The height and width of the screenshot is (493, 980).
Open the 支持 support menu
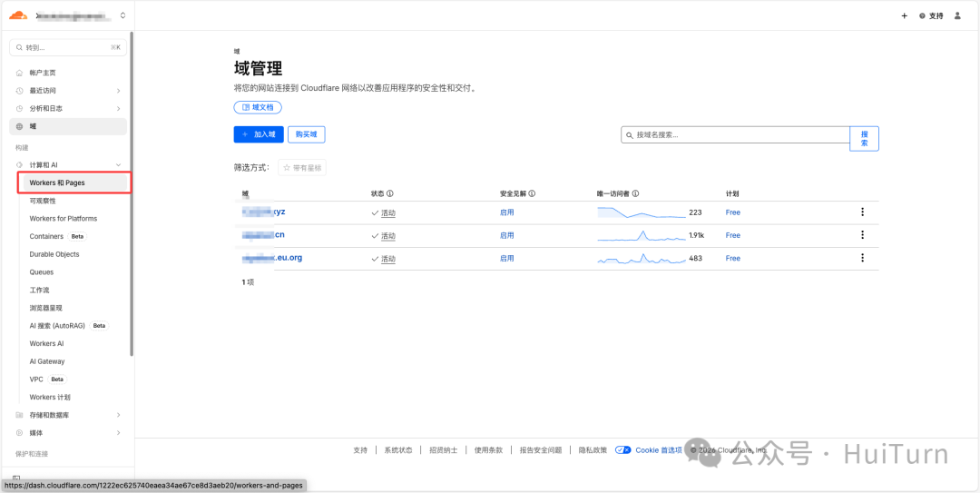[931, 16]
